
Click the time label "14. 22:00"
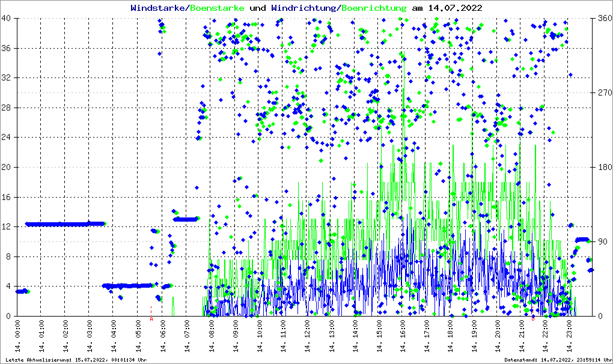click(545, 336)
